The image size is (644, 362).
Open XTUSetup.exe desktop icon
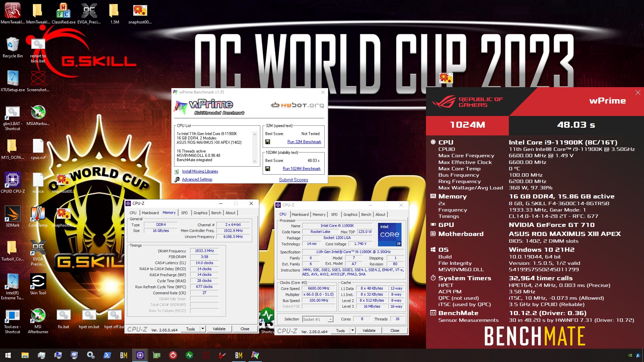coord(12,81)
